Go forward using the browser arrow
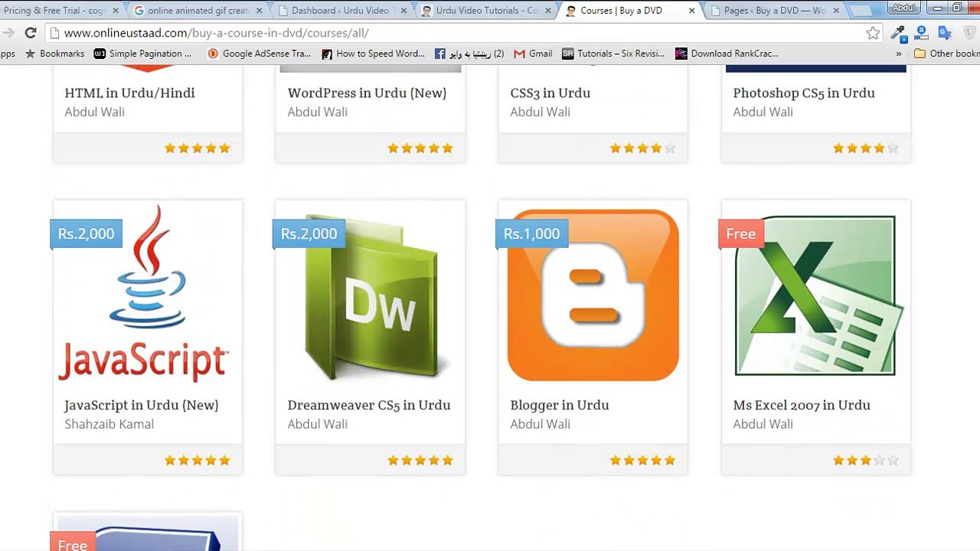 click(x=8, y=33)
